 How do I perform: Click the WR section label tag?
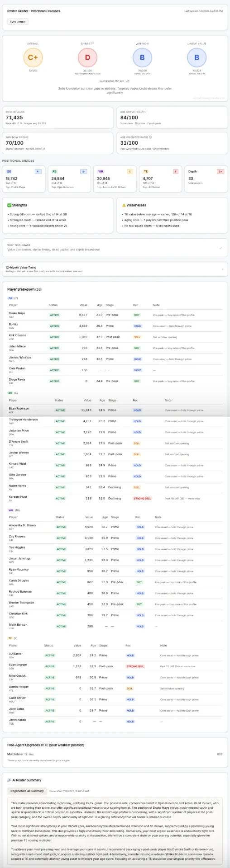point(10,510)
